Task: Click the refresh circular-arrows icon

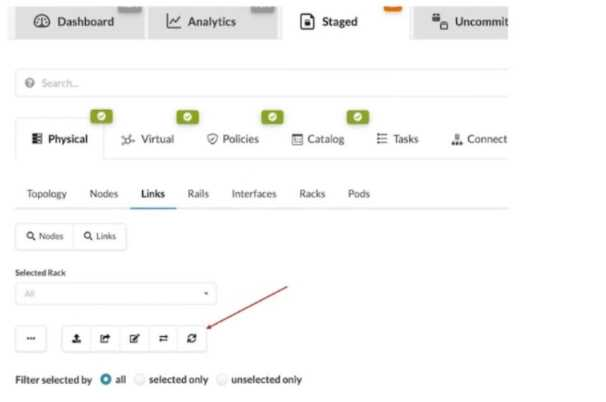Action: pyautogui.click(x=192, y=339)
